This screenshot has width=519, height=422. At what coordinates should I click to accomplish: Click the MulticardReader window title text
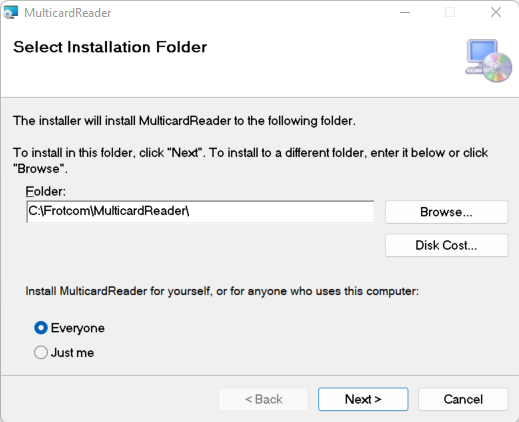click(68, 13)
